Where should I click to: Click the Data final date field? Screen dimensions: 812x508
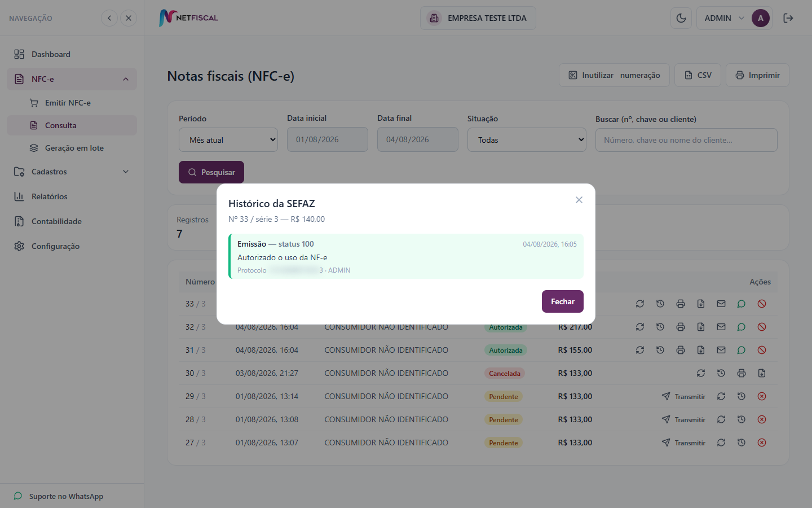click(418, 139)
